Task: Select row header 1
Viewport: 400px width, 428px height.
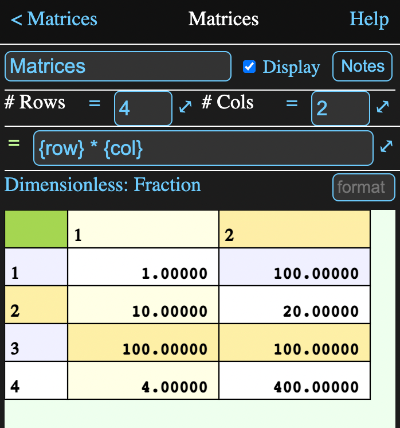Action: pyautogui.click(x=36, y=267)
